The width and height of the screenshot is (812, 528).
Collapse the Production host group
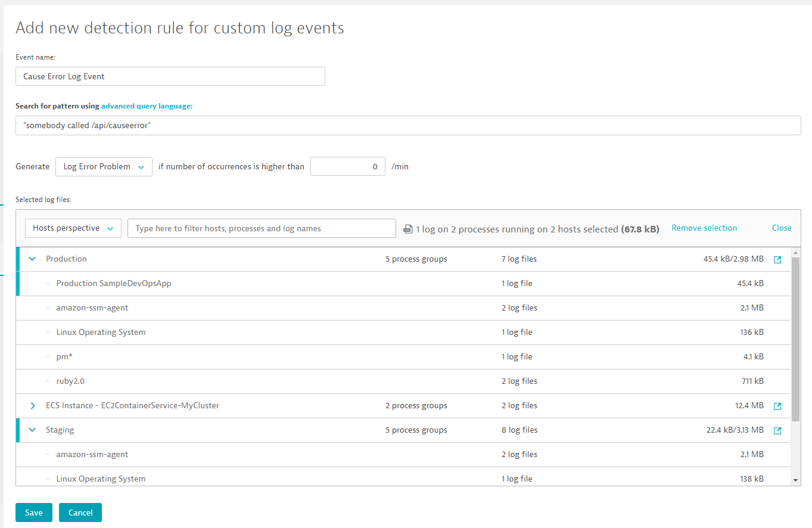point(33,259)
